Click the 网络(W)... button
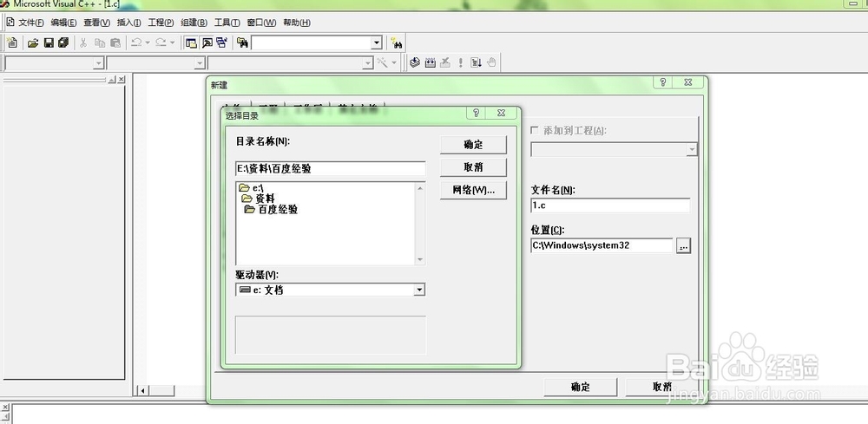This screenshot has height=424, width=868. click(x=473, y=190)
